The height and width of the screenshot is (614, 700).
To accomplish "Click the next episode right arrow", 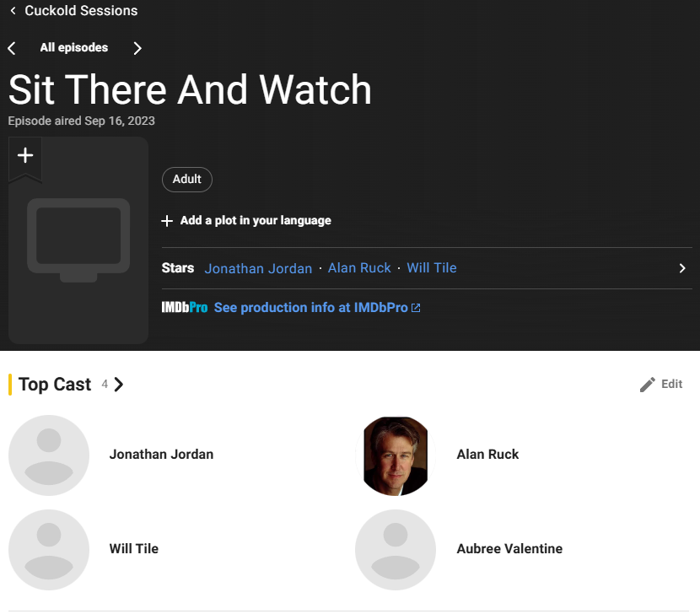I will (137, 48).
